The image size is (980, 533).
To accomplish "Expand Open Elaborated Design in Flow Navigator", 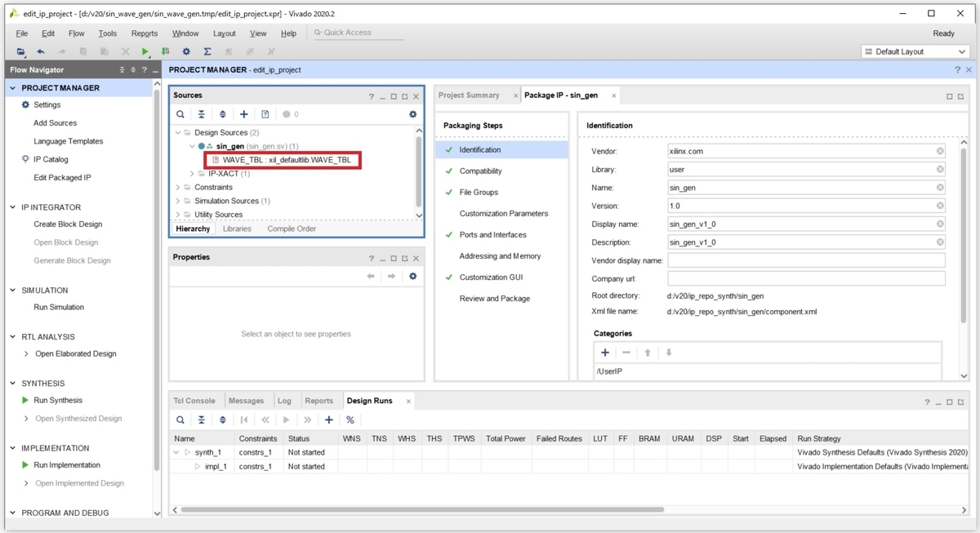I will click(26, 354).
